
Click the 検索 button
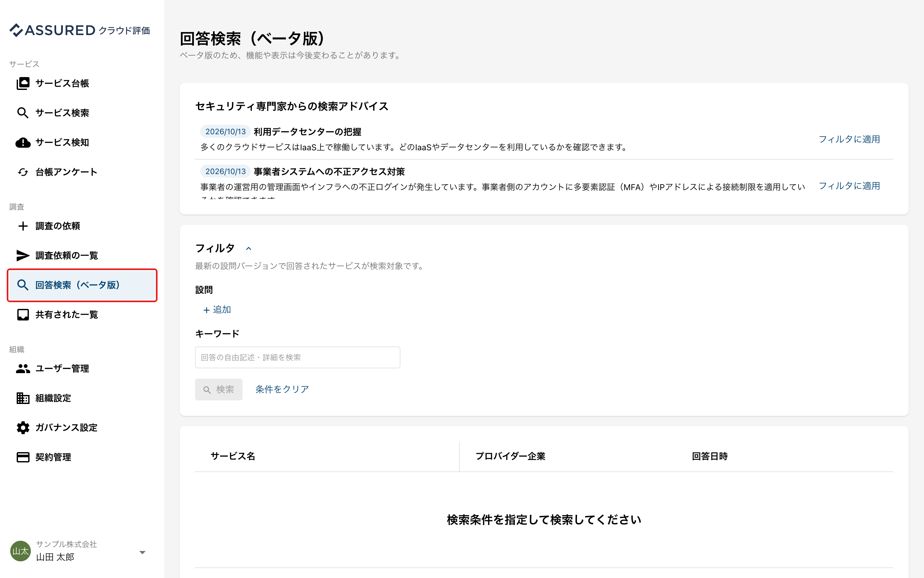pyautogui.click(x=219, y=390)
